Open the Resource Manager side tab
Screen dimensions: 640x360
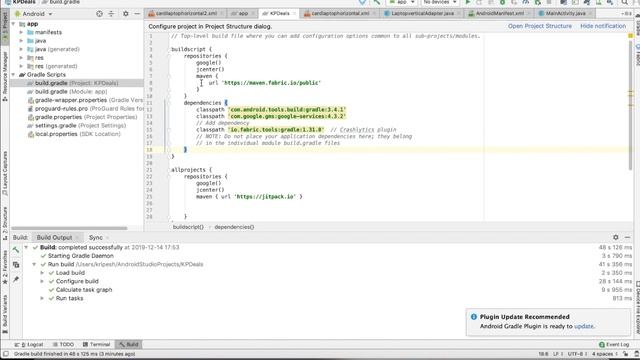pyautogui.click(x=5, y=76)
